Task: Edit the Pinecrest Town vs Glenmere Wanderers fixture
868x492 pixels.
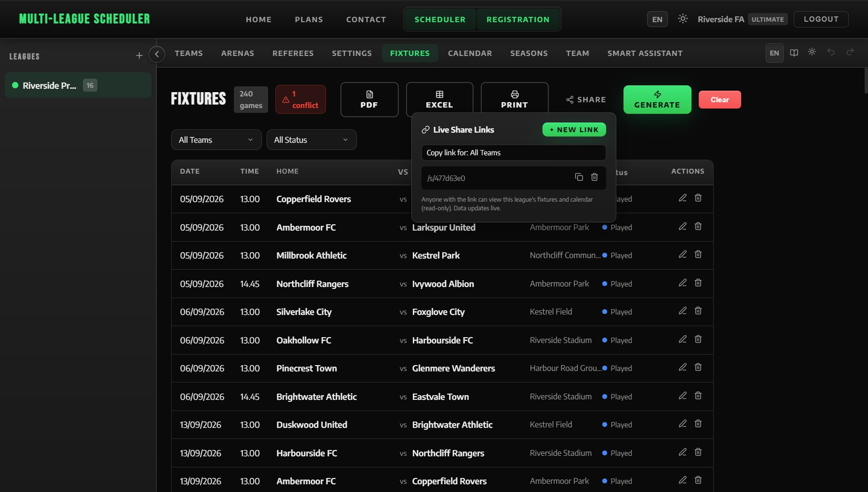Action: [682, 368]
